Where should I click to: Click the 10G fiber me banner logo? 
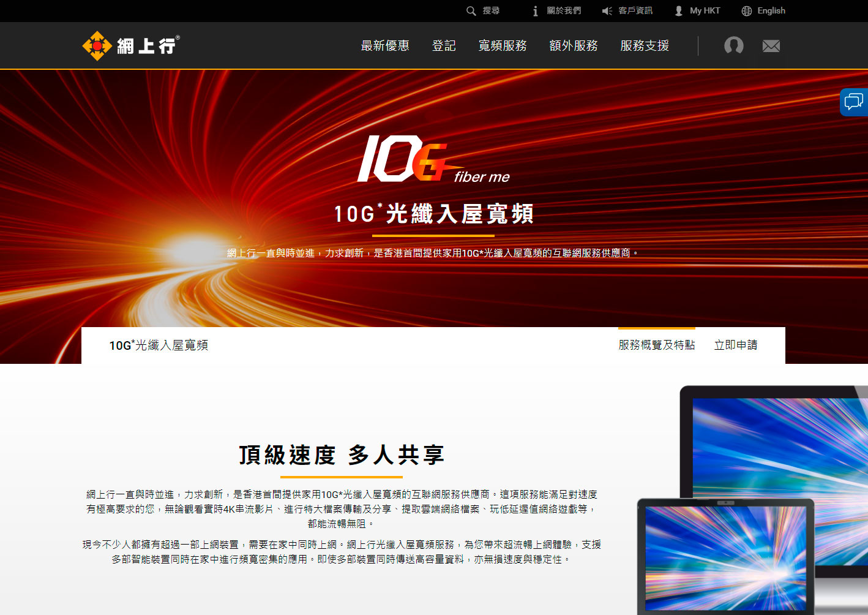433,159
